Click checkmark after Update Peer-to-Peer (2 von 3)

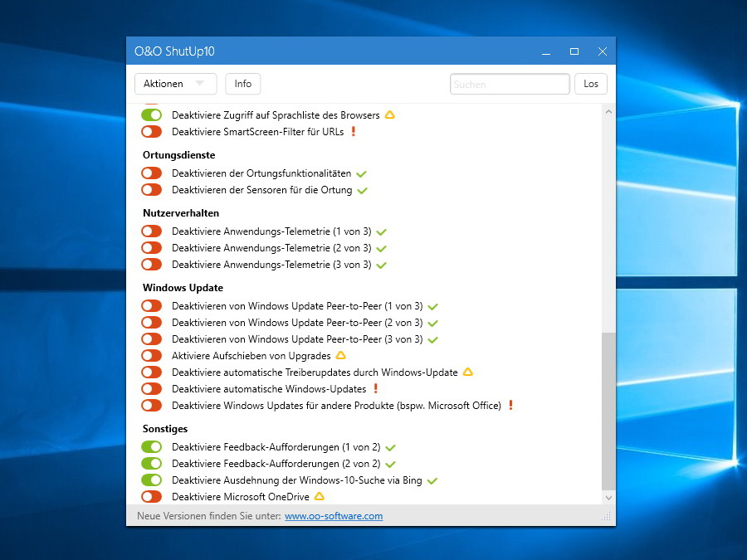433,324
